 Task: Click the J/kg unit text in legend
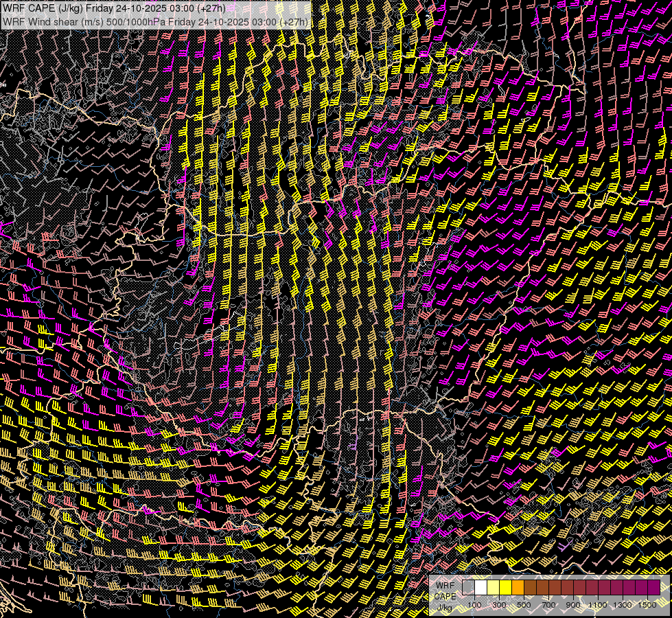tap(444, 608)
